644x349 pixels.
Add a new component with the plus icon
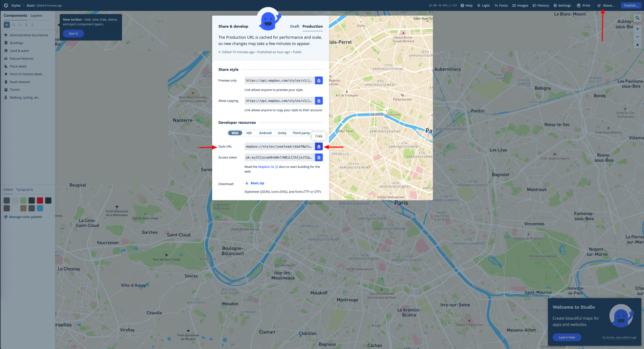[x=7, y=25]
